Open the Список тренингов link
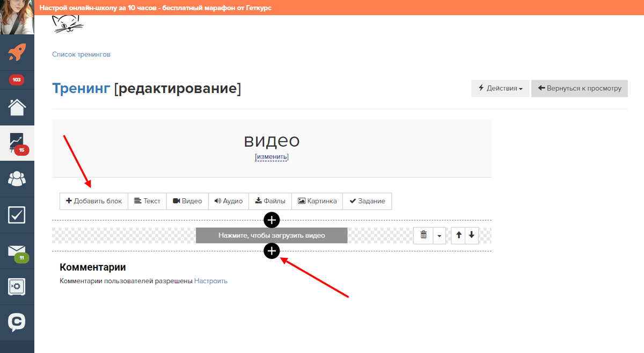The height and width of the screenshot is (353, 644). (x=81, y=54)
